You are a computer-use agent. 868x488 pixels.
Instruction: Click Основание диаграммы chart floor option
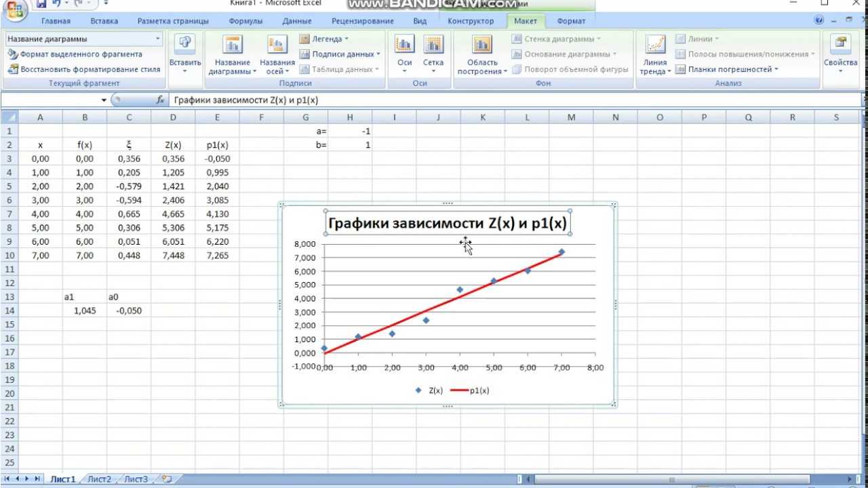564,54
